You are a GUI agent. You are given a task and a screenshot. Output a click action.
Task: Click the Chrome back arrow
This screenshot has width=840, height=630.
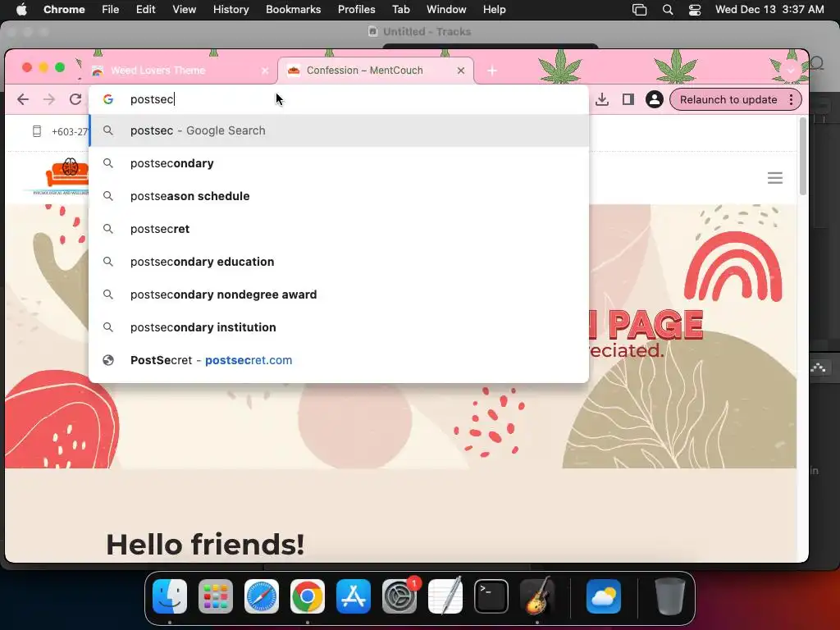click(22, 99)
